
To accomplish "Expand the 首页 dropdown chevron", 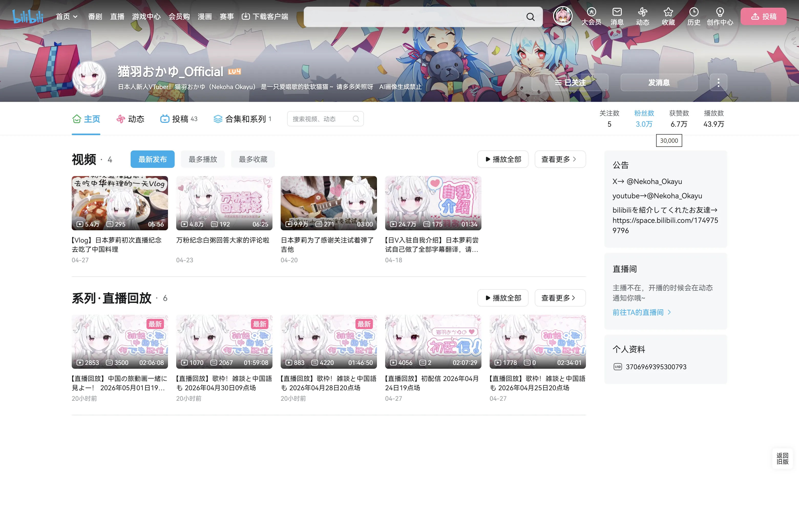I will (75, 17).
